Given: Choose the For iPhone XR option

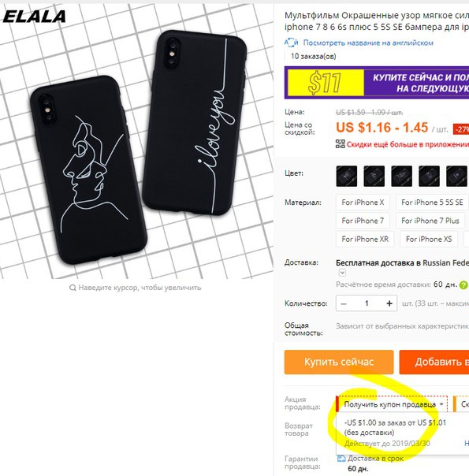Looking at the screenshot, I should click(365, 240).
